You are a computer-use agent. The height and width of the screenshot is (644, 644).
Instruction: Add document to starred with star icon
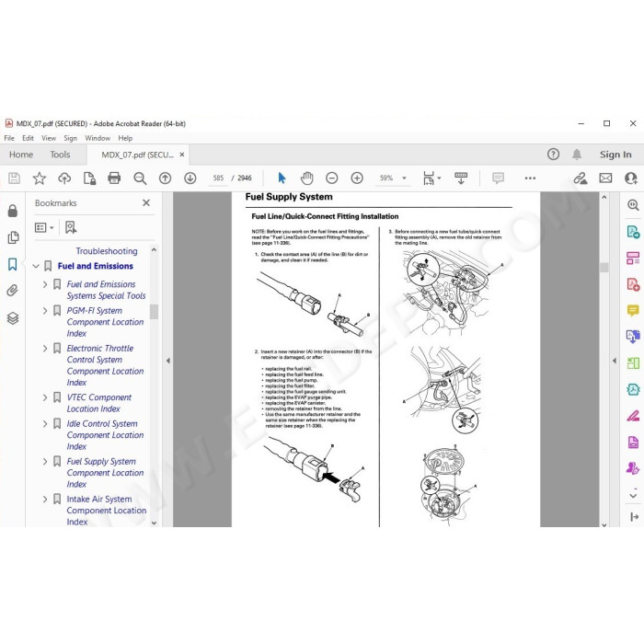pos(40,178)
